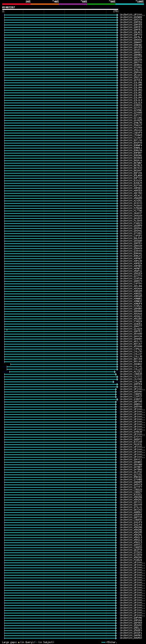
Task: Select hit UniRef100_P17786
Action: pyautogui.click(x=131, y=211)
